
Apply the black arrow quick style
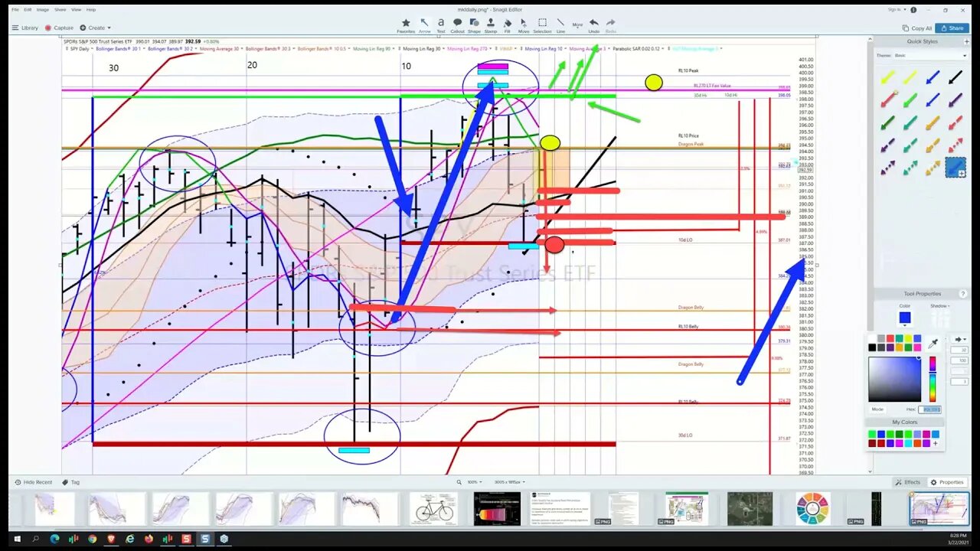coord(955,77)
